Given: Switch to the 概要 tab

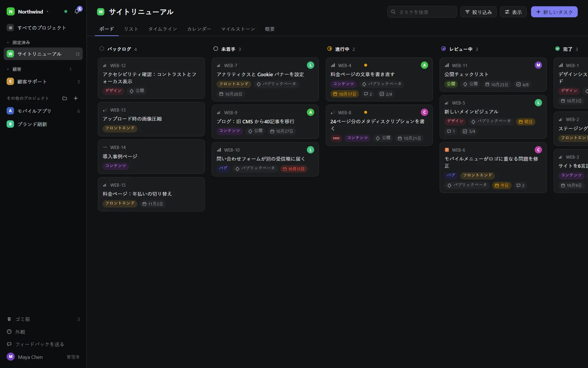Looking at the screenshot, I should (x=270, y=29).
